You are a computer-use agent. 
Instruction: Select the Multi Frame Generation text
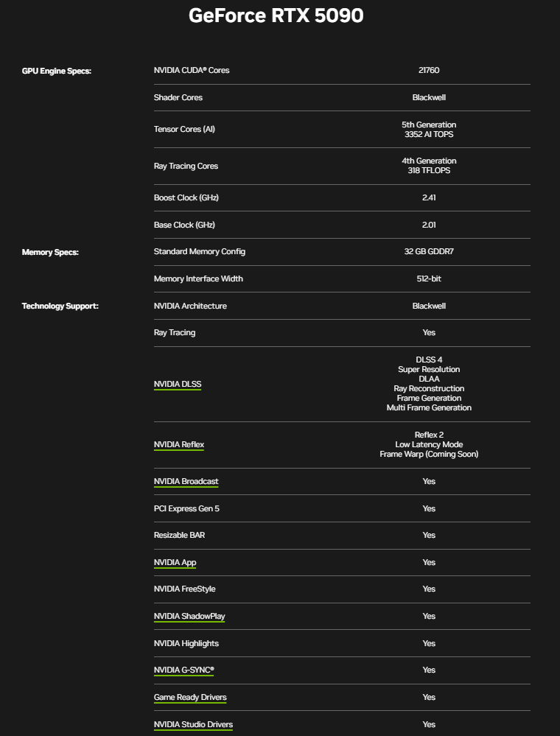point(429,407)
